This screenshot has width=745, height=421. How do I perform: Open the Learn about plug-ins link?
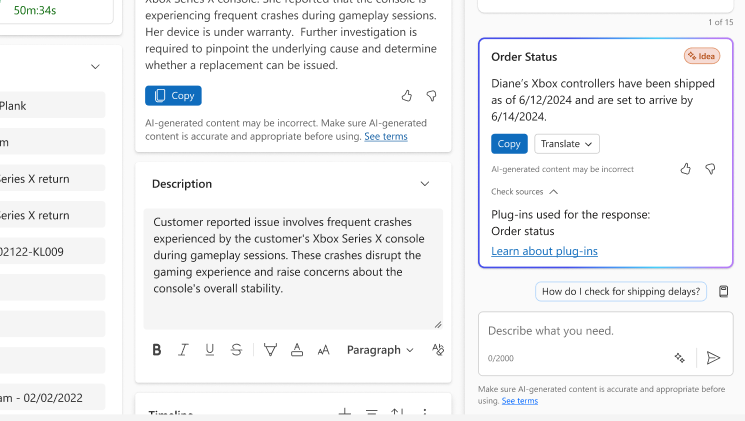544,251
